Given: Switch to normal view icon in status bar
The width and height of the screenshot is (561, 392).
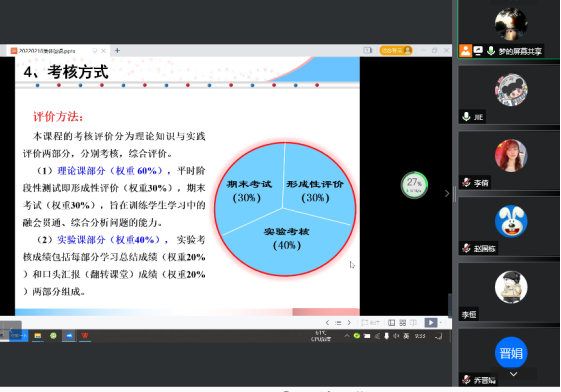Looking at the screenshot, I should pyautogui.click(x=391, y=323).
